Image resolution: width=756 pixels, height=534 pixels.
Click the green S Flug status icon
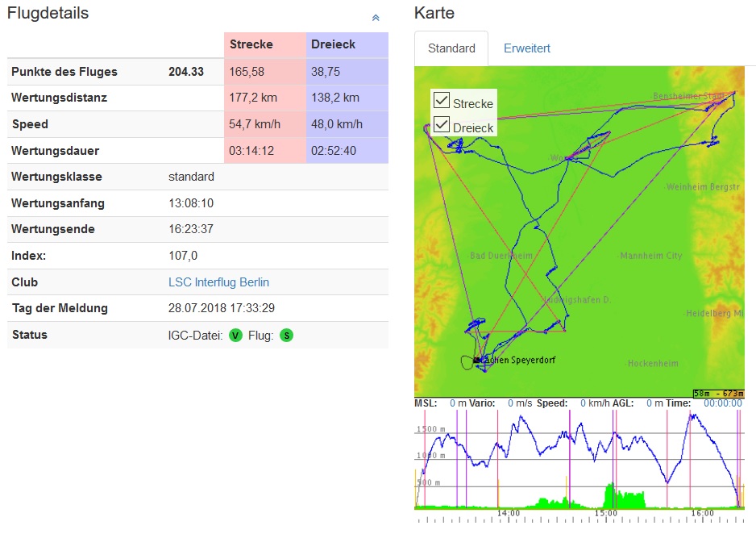pyautogui.click(x=286, y=335)
